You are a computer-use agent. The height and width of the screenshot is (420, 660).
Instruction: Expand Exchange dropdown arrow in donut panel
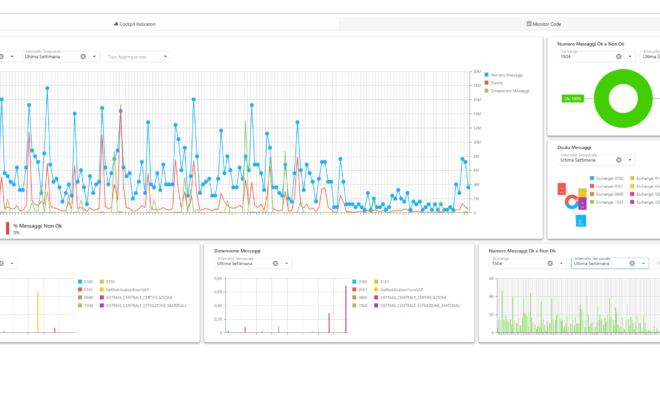630,56
